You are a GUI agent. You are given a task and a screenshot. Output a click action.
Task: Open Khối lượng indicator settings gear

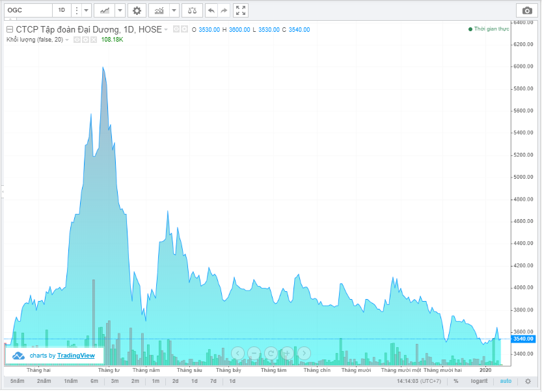[85, 40]
